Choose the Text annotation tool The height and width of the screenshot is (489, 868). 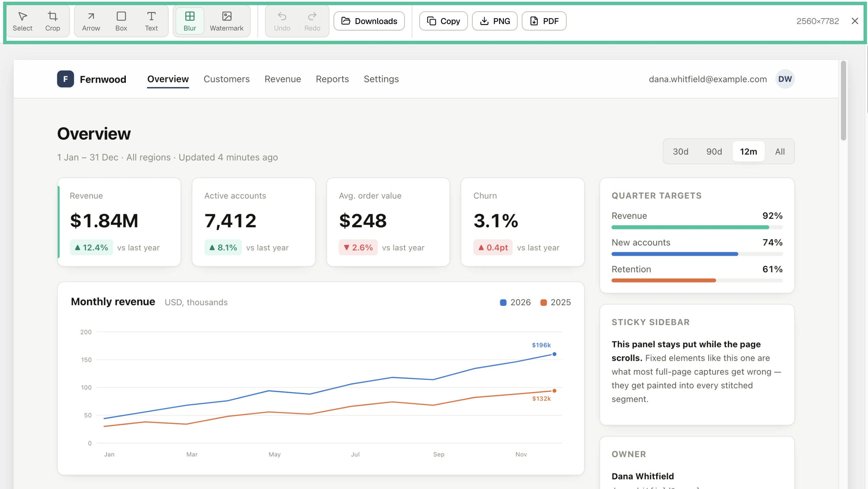click(x=151, y=21)
